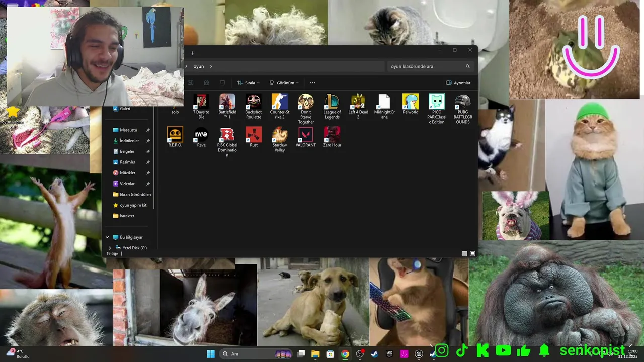
Task: Select the R.E.P.O. shortcut
Action: [175, 137]
